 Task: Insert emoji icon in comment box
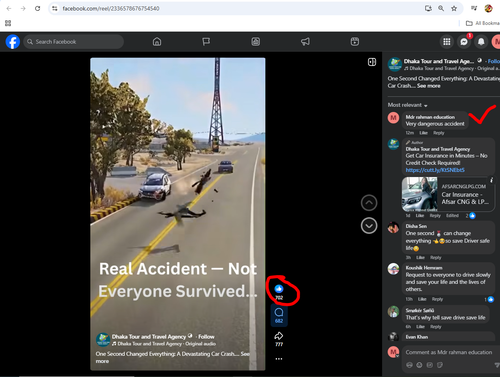pos(419,365)
